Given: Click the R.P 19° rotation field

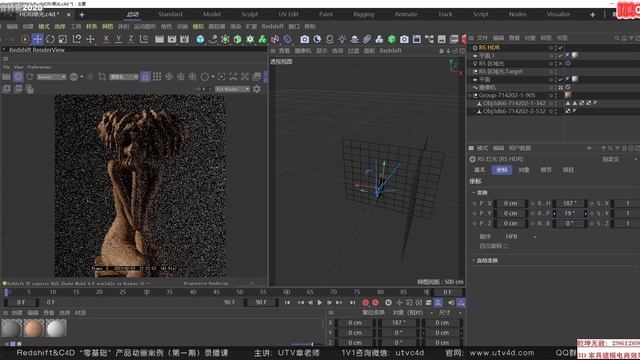Looking at the screenshot, I should (570, 213).
